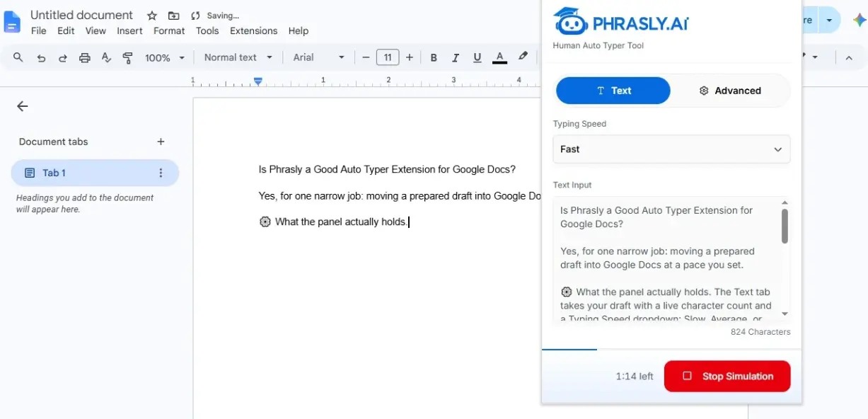Click the Untitled document title
This screenshot has height=419, width=868.
(81, 15)
